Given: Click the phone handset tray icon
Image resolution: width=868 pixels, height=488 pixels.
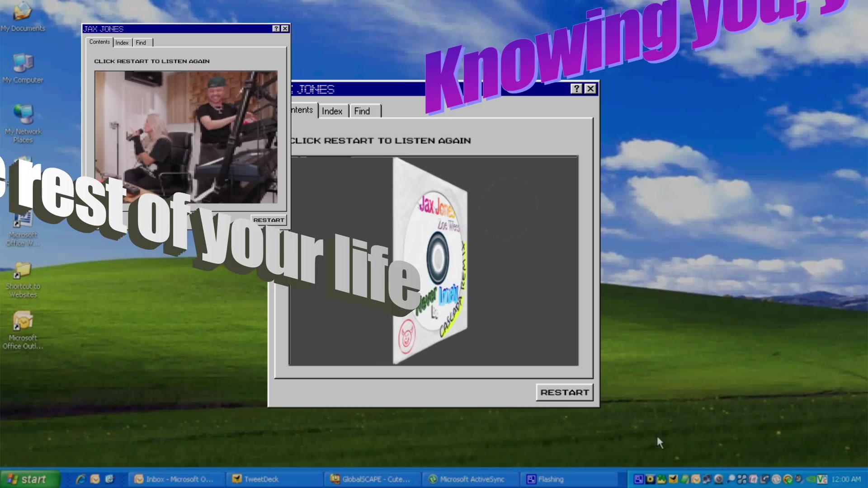Looking at the screenshot, I should (764, 479).
